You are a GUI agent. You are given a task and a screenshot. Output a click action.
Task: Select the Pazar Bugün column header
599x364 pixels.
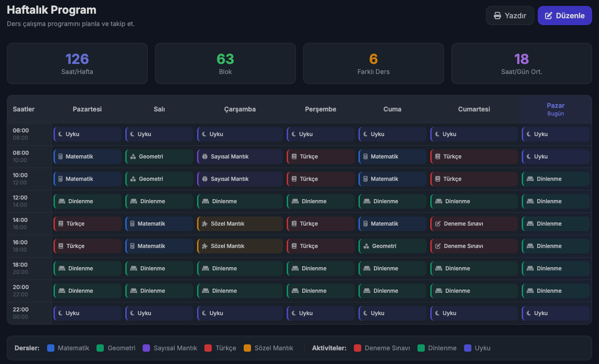tap(556, 109)
